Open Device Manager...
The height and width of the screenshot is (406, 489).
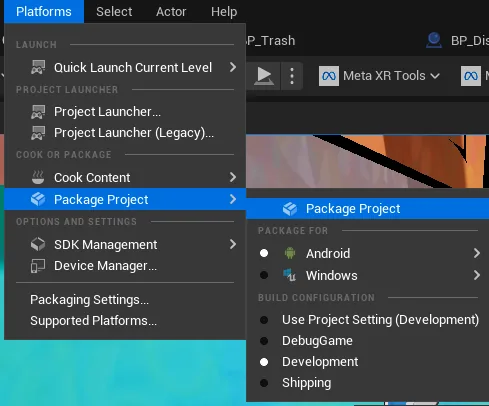click(125, 266)
